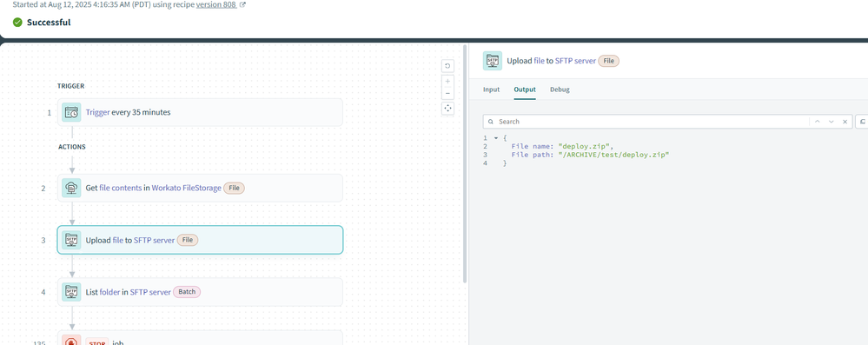The height and width of the screenshot is (345, 868).
Task: Click the external link icon beside version 808
Action: [242, 4]
